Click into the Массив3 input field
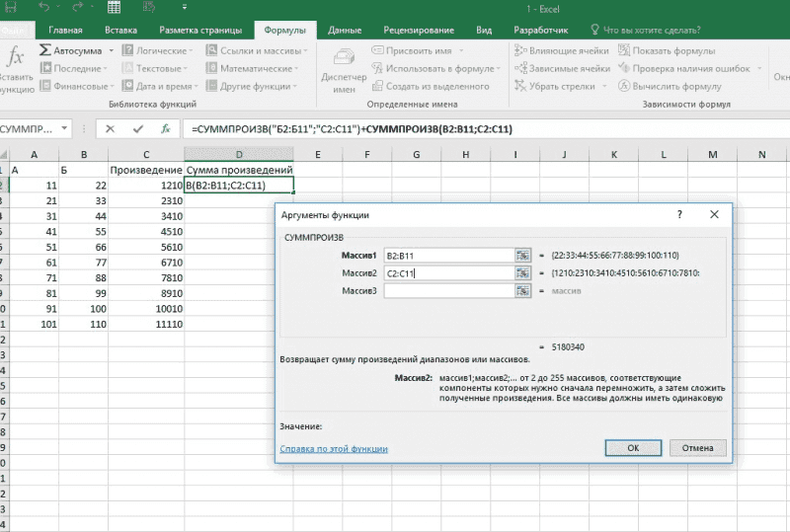Image resolution: width=790 pixels, height=532 pixels. point(447,291)
